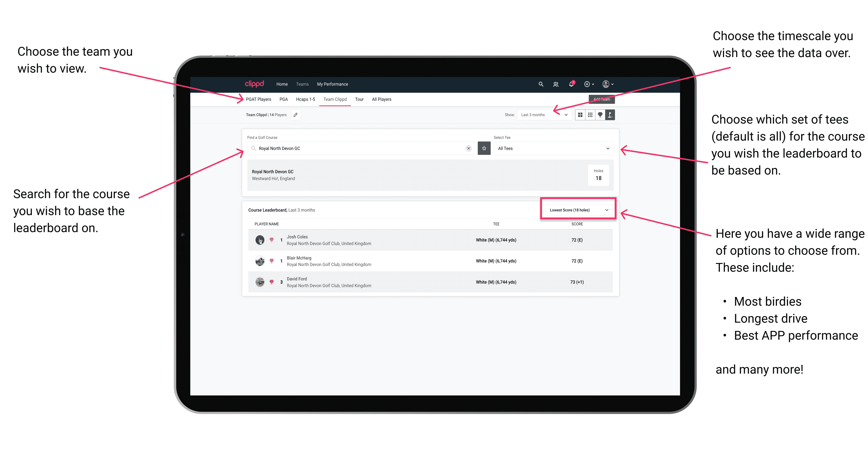The height and width of the screenshot is (467, 868).
Task: Click the star/favorite icon for Royal North Devon GC
Action: click(x=484, y=148)
